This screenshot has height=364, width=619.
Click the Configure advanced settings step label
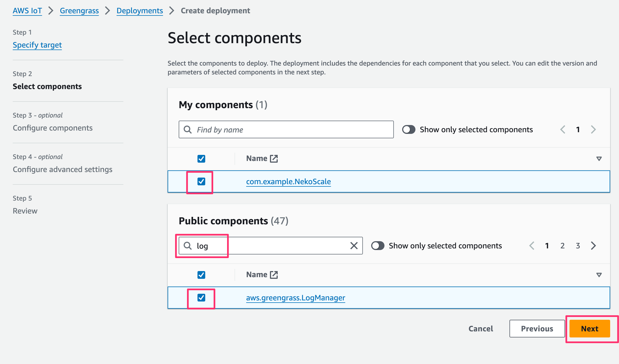pyautogui.click(x=63, y=169)
